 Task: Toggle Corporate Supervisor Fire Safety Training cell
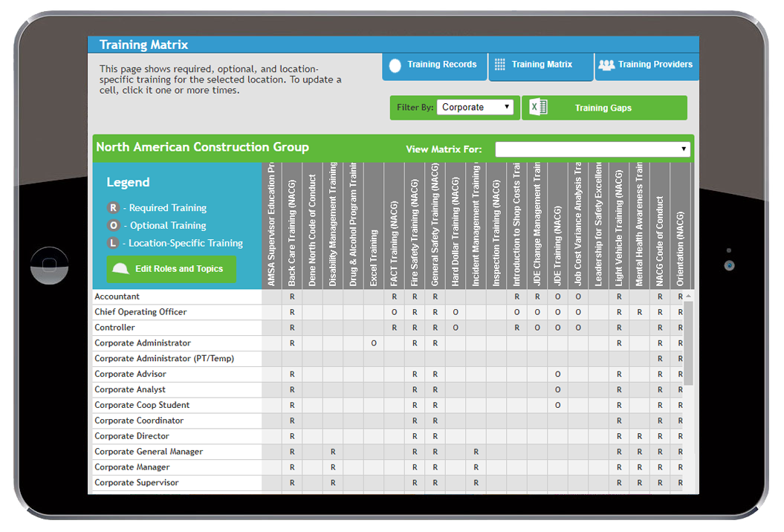click(415, 482)
